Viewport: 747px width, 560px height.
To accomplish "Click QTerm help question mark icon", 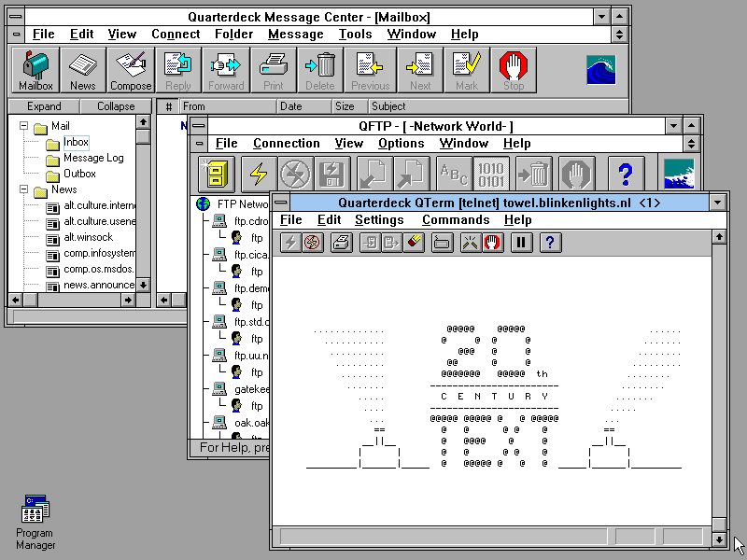I will [x=550, y=243].
